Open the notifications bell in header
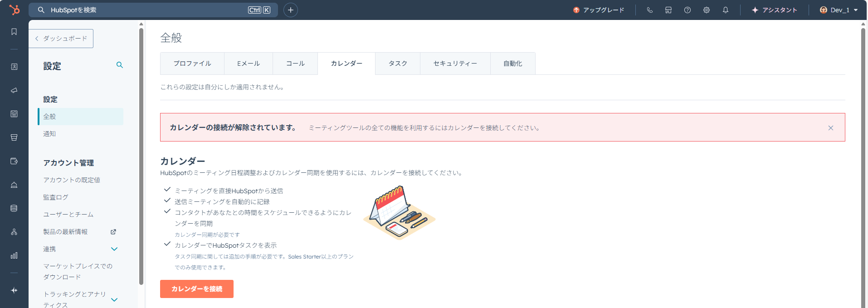Image resolution: width=868 pixels, height=308 pixels. click(726, 10)
